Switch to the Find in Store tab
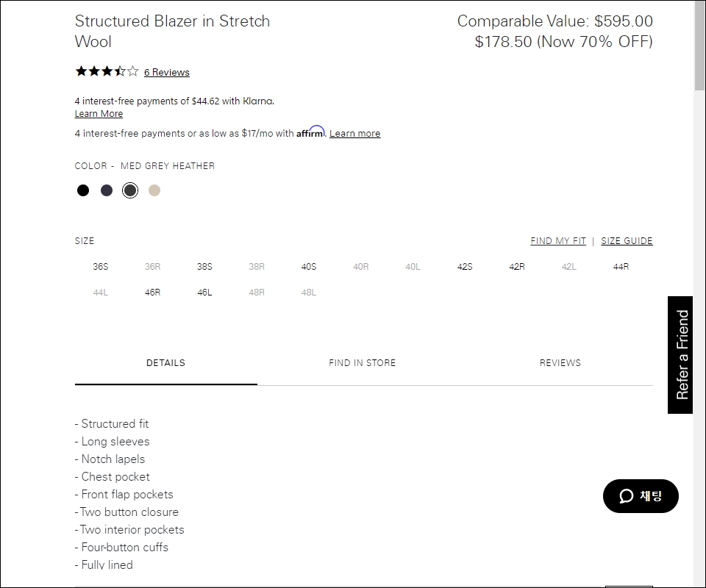 (362, 363)
